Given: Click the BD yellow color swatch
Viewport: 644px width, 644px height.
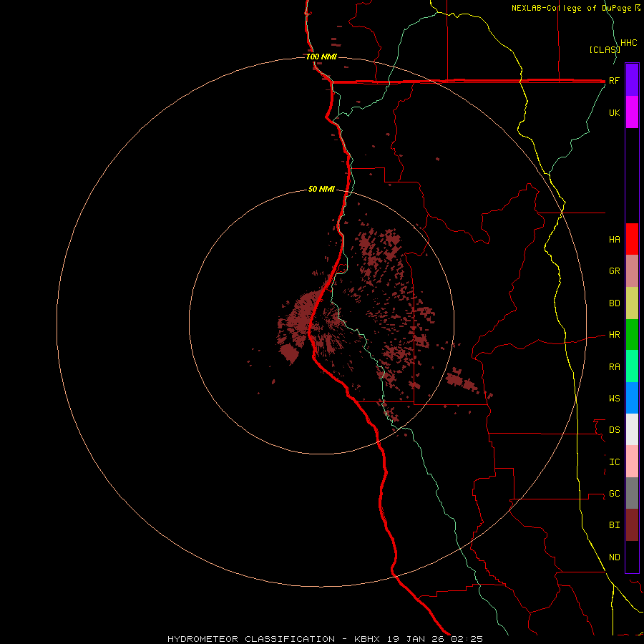Looking at the screenshot, I should click(x=632, y=303).
